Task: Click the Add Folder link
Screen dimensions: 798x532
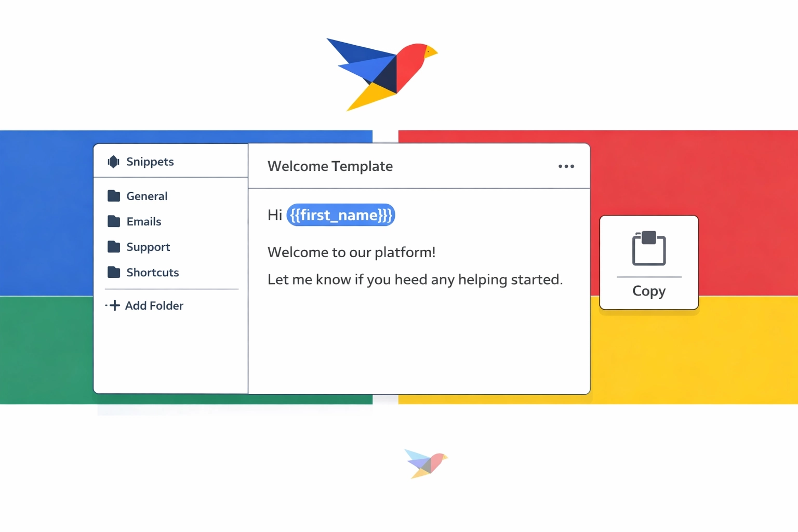Action: click(154, 305)
